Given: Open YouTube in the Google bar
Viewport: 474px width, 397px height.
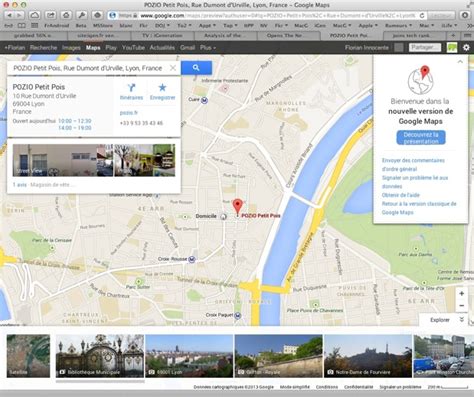Looking at the screenshot, I should pyautogui.click(x=133, y=48).
